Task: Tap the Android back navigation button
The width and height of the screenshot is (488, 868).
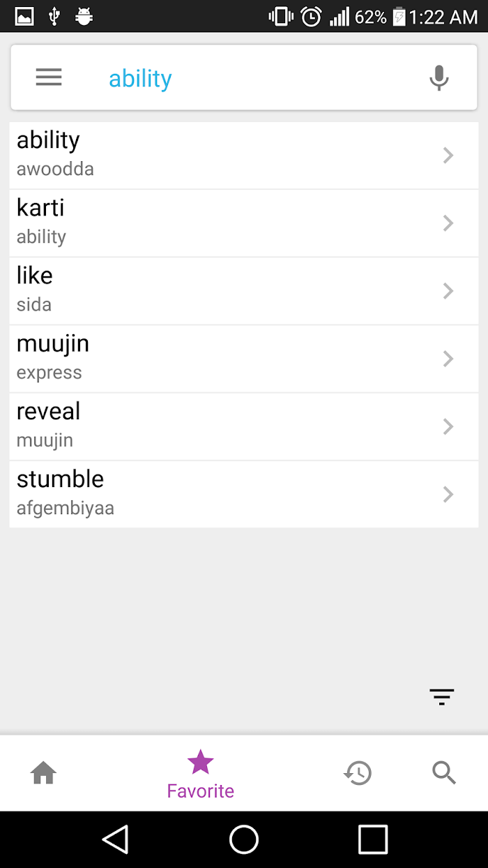Action: pyautogui.click(x=116, y=839)
